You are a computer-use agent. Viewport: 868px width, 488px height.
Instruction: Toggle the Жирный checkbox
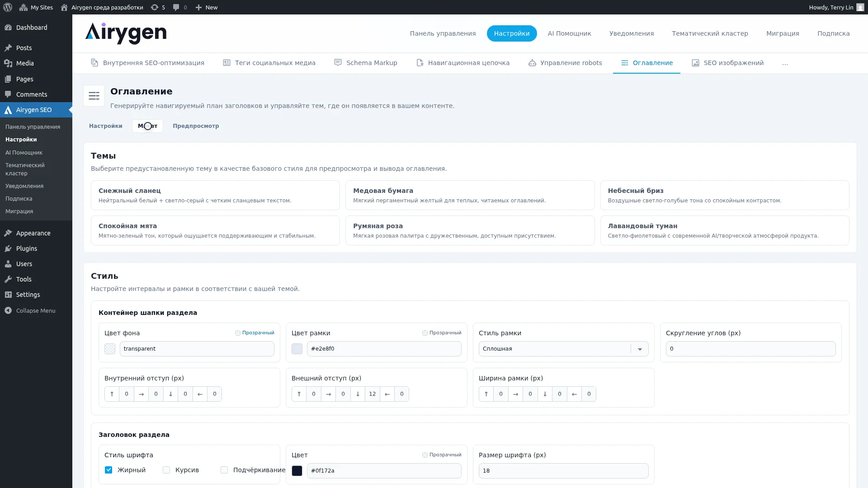pyautogui.click(x=108, y=470)
